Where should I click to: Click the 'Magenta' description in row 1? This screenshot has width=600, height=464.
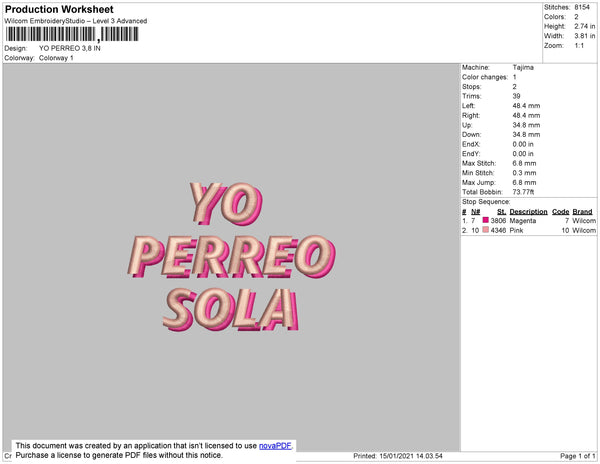[x=523, y=221]
